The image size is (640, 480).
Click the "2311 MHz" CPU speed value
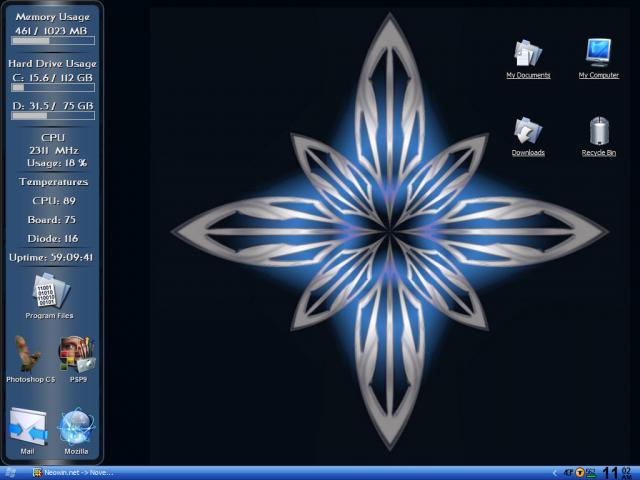click(x=54, y=151)
